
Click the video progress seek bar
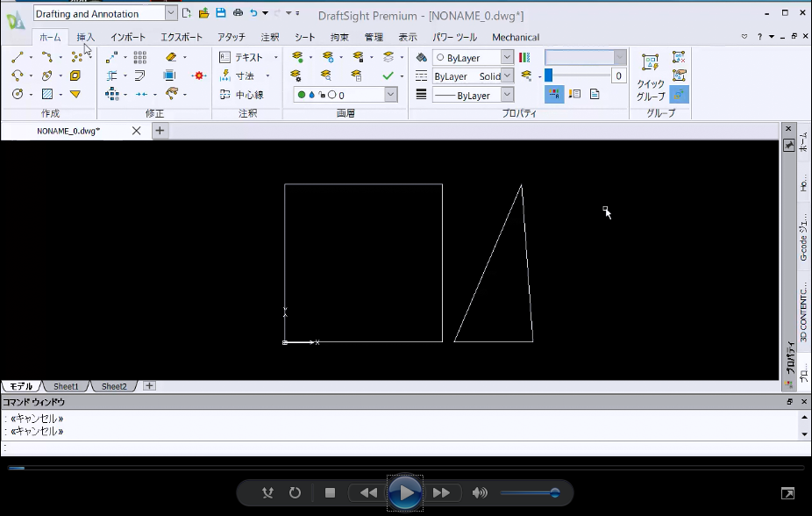point(405,468)
